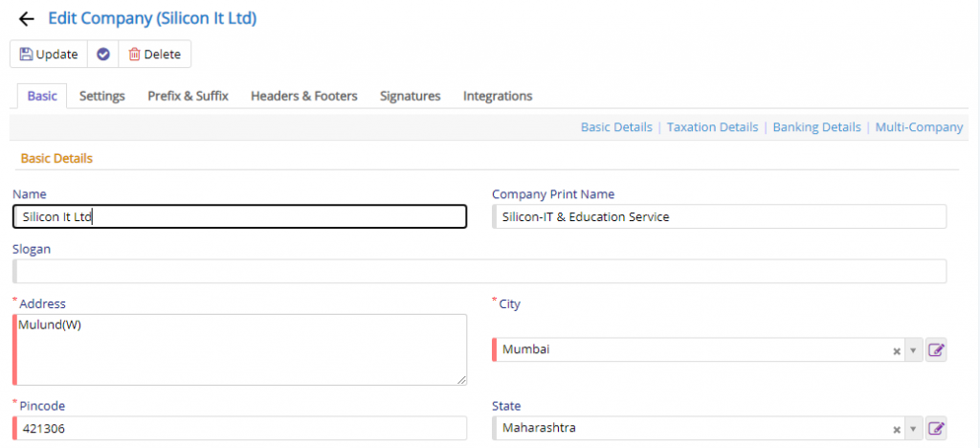Open the Headers & Footers tab
980x448 pixels.
tap(304, 97)
